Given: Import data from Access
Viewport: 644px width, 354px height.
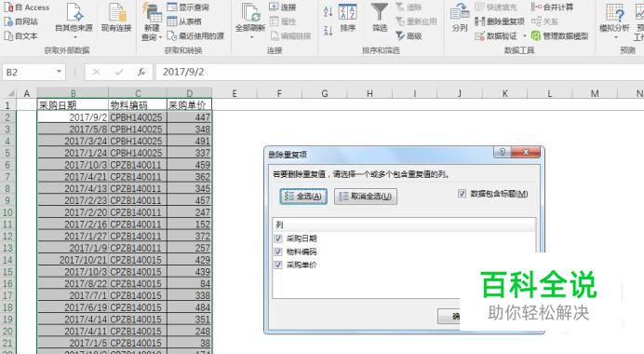Looking at the screenshot, I should [x=26, y=7].
